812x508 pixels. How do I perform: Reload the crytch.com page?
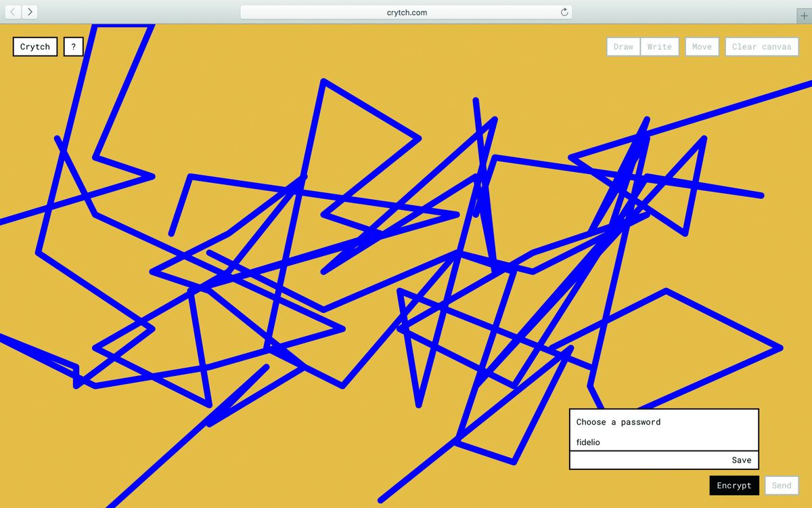[564, 12]
